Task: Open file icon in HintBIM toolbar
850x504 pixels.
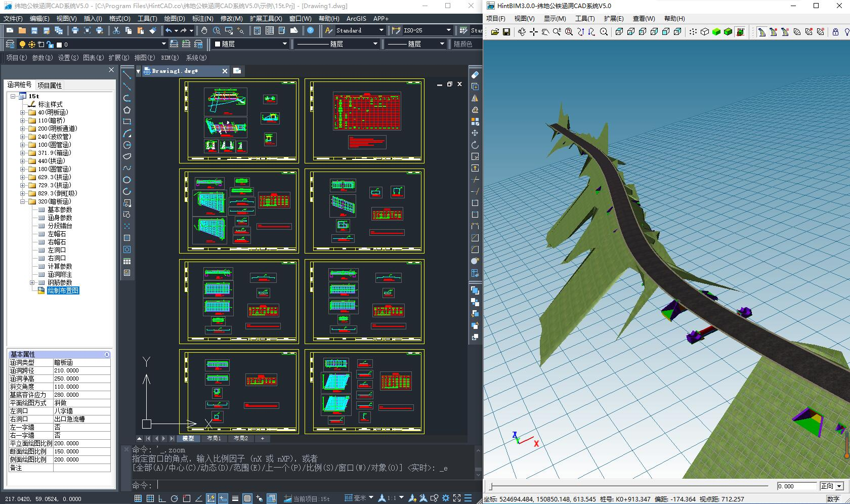Action: point(494,32)
